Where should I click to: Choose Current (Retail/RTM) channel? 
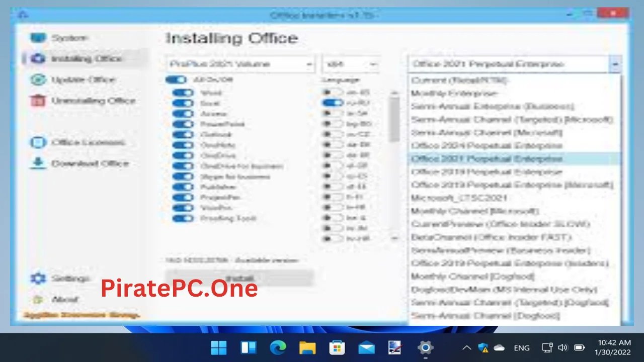[514, 80]
